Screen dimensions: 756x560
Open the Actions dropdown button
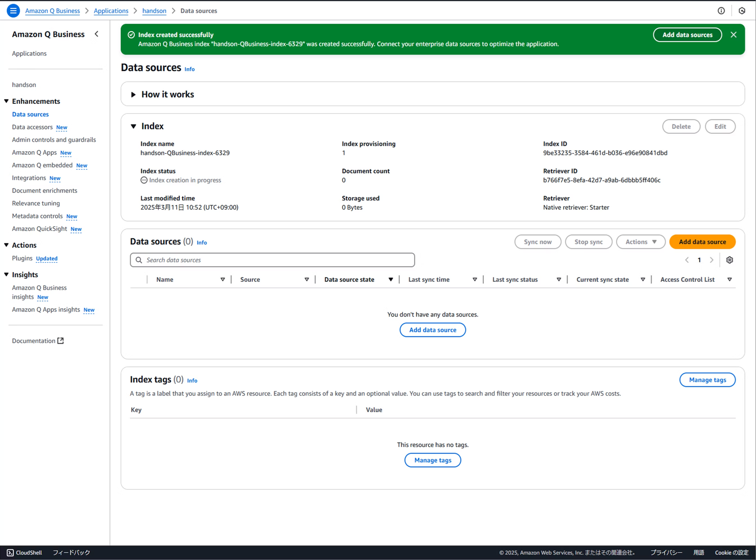[x=641, y=242]
